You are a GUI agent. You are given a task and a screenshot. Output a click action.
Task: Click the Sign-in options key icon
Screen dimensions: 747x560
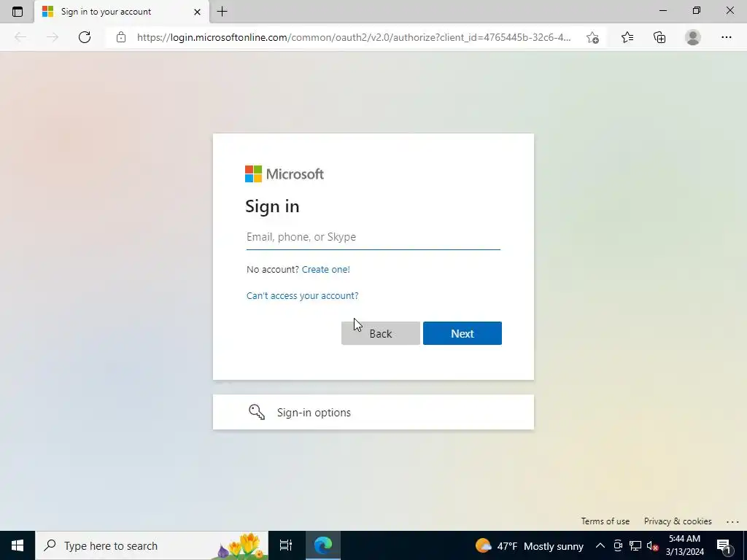(257, 412)
